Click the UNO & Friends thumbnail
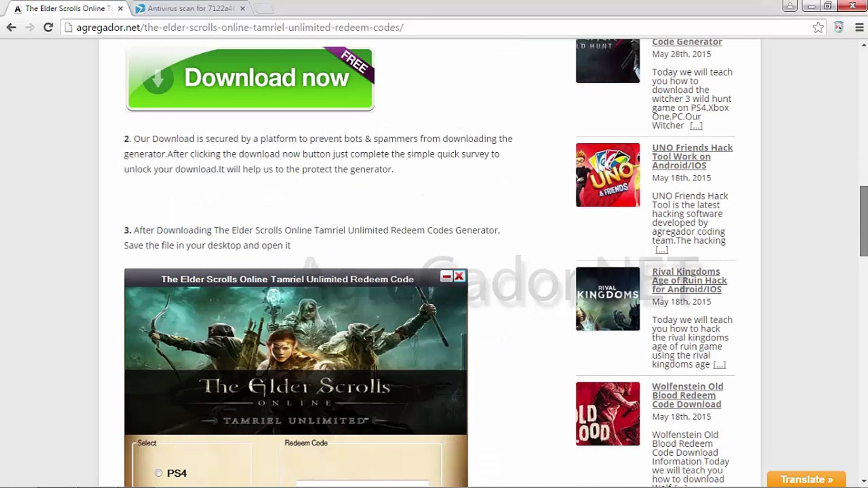 pos(608,175)
